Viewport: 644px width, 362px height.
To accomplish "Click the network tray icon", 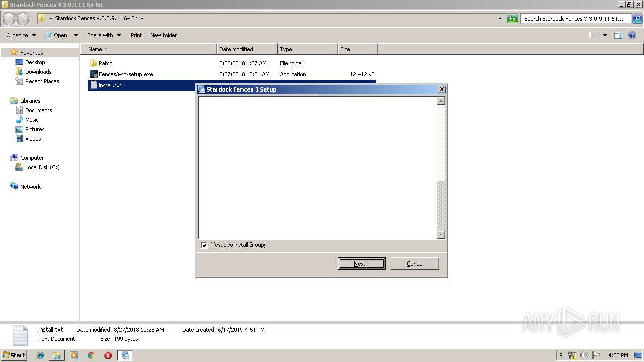I will [x=572, y=355].
